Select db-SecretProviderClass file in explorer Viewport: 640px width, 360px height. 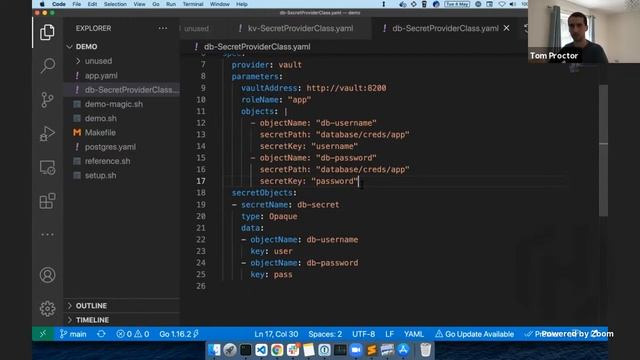pos(122,90)
